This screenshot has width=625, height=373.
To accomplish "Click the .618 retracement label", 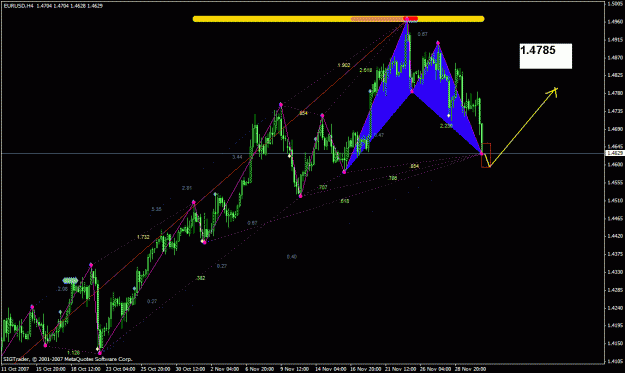I will pyautogui.click(x=345, y=201).
